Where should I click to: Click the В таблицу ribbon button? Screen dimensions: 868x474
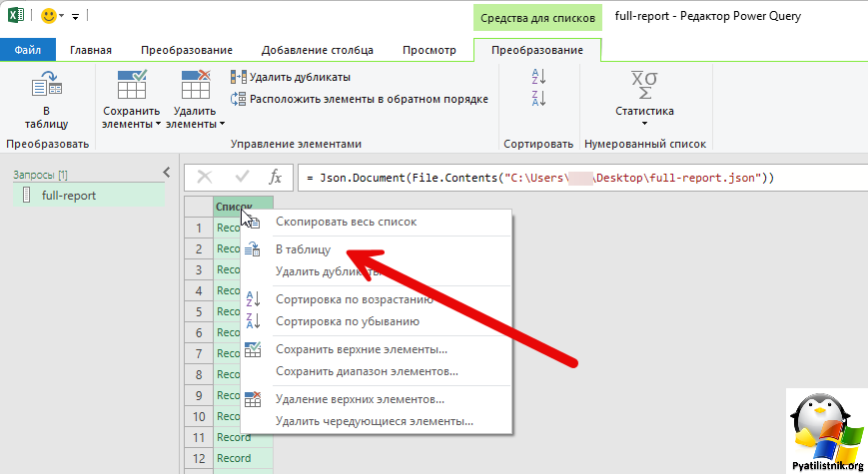pyautogui.click(x=47, y=100)
